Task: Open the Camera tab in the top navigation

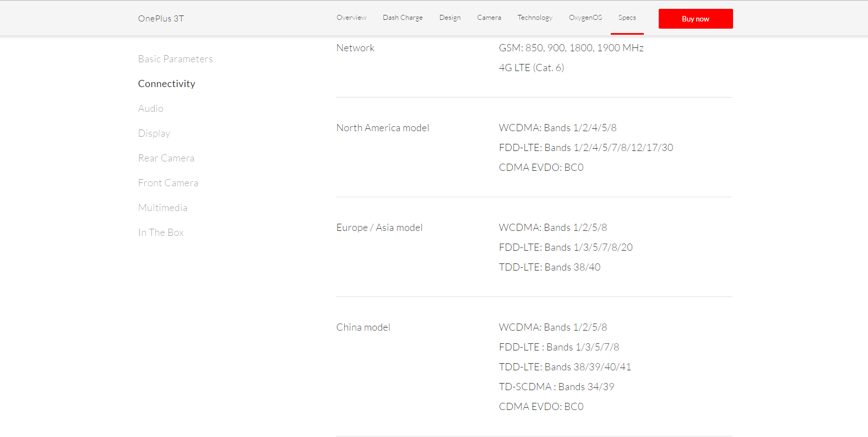Action: [489, 18]
